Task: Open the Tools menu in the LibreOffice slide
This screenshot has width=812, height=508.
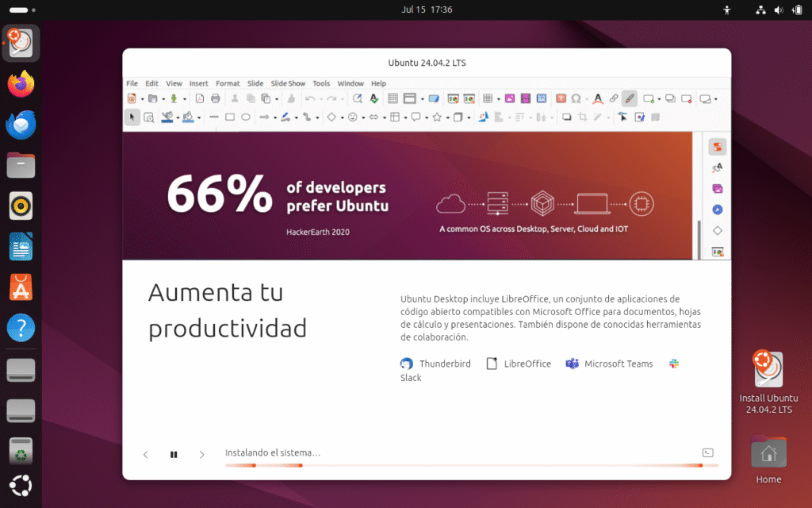Action: tap(321, 83)
